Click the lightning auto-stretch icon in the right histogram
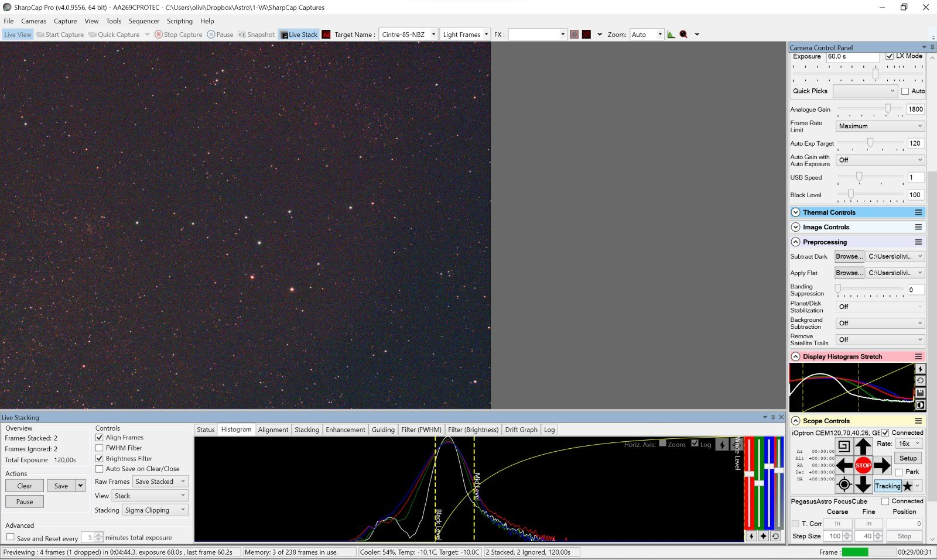 [x=920, y=369]
